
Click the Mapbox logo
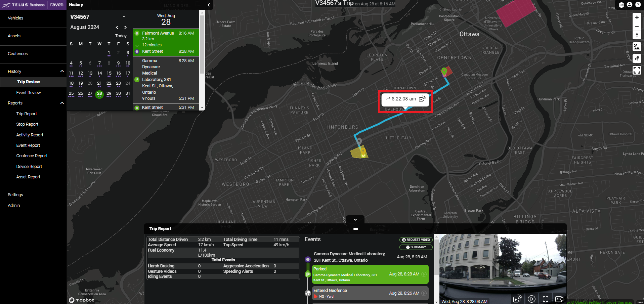82,300
